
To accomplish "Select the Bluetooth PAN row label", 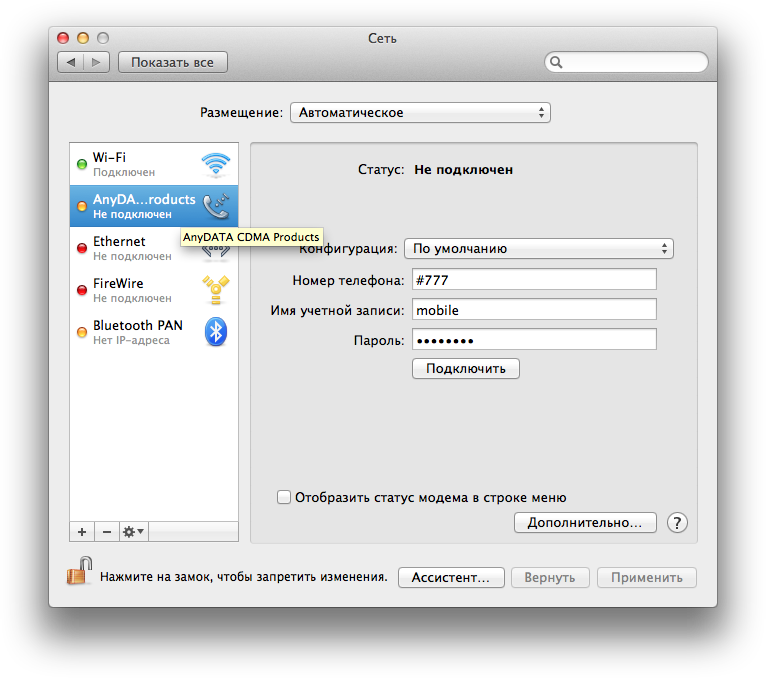I will pos(138,325).
